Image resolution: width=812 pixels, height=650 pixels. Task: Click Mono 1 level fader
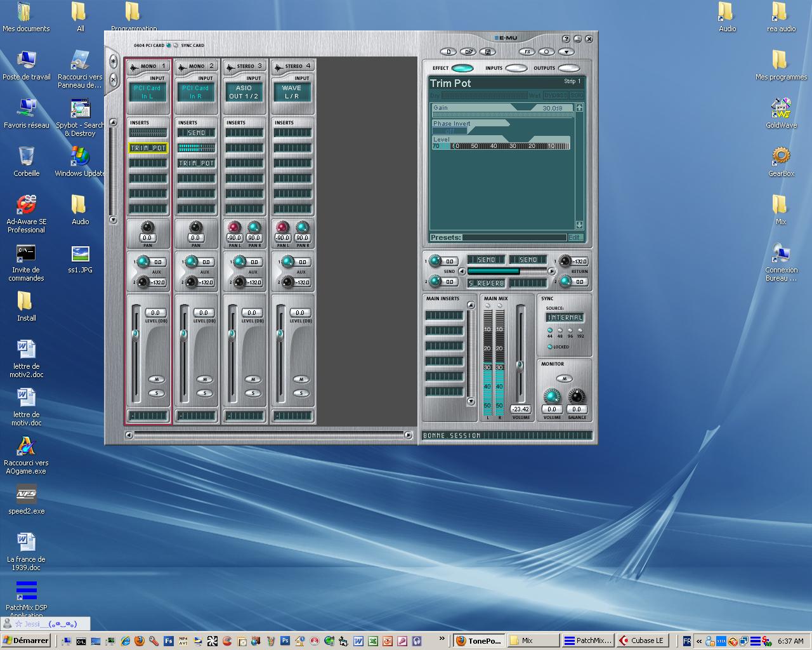pyautogui.click(x=135, y=333)
